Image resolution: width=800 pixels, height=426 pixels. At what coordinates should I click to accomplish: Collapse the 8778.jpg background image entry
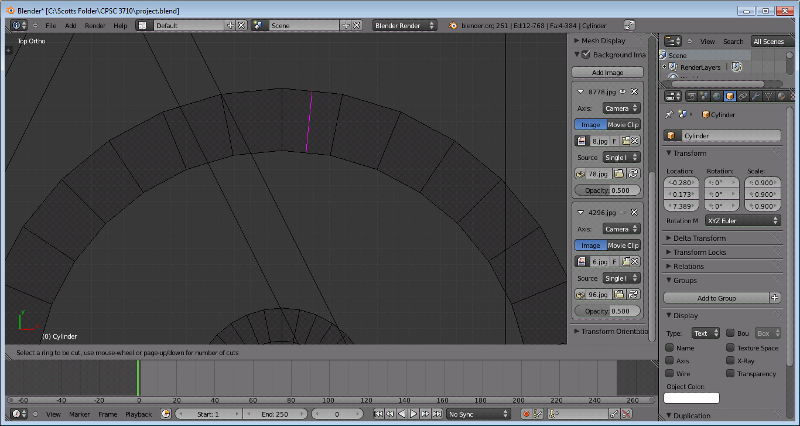coord(581,92)
